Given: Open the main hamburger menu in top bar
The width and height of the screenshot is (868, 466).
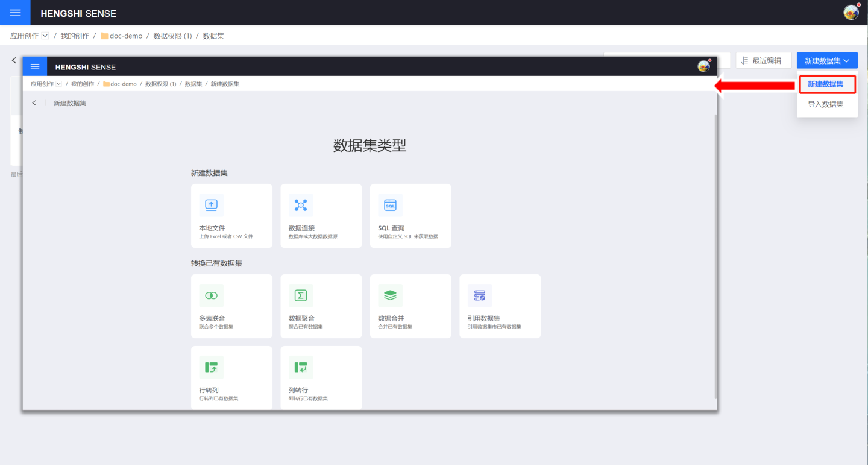Looking at the screenshot, I should click(x=15, y=13).
